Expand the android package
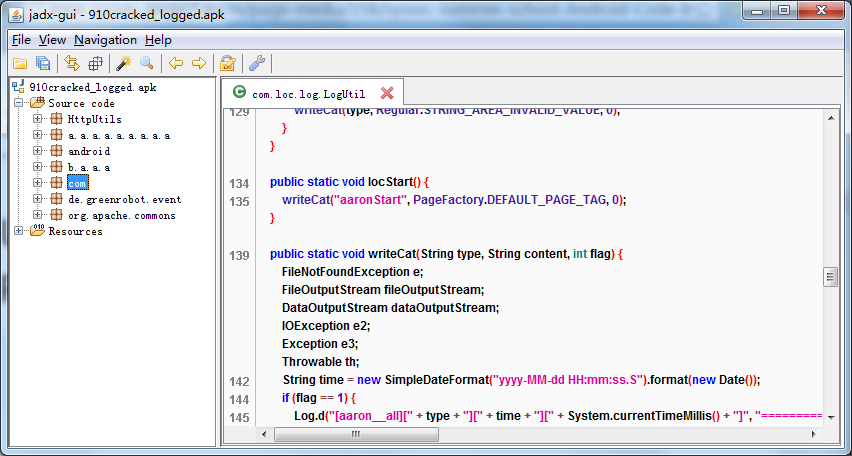 pos(37,151)
